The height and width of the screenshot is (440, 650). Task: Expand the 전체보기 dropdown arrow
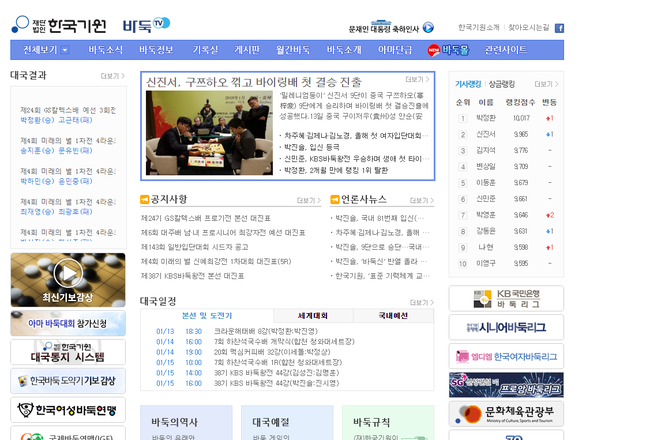pos(65,50)
